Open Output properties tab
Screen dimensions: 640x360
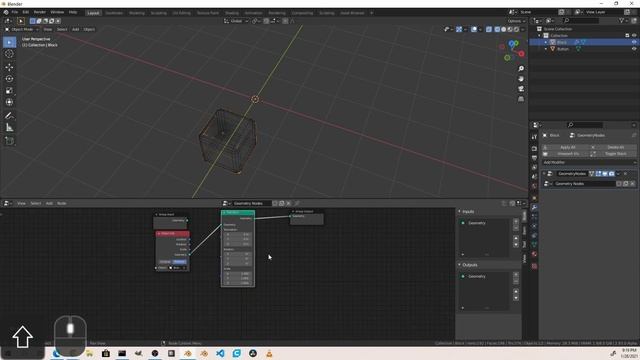[x=534, y=158]
